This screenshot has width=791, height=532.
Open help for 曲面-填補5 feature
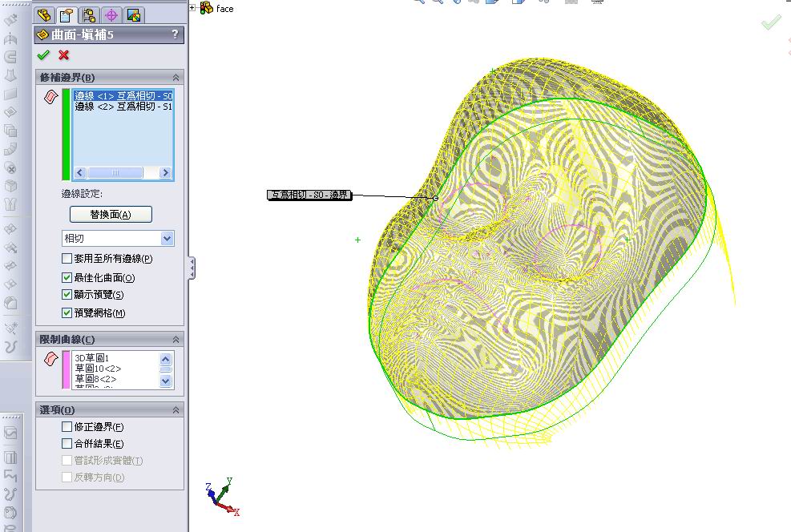175,34
